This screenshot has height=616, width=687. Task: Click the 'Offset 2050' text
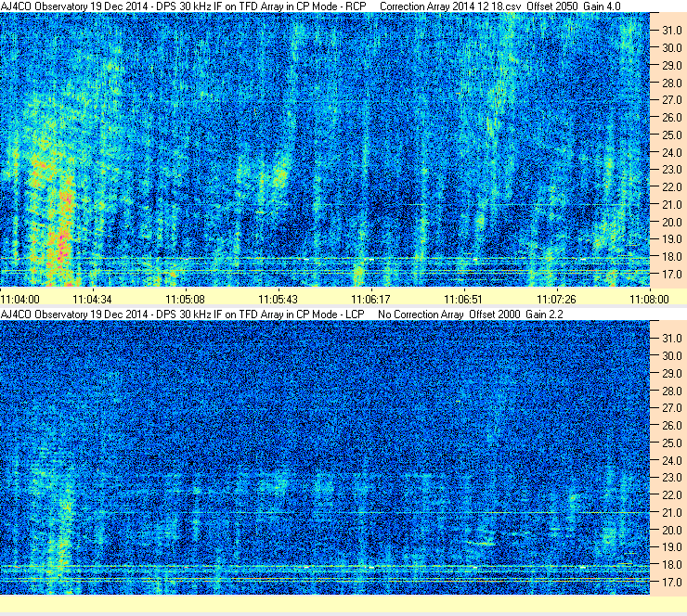click(x=552, y=6)
